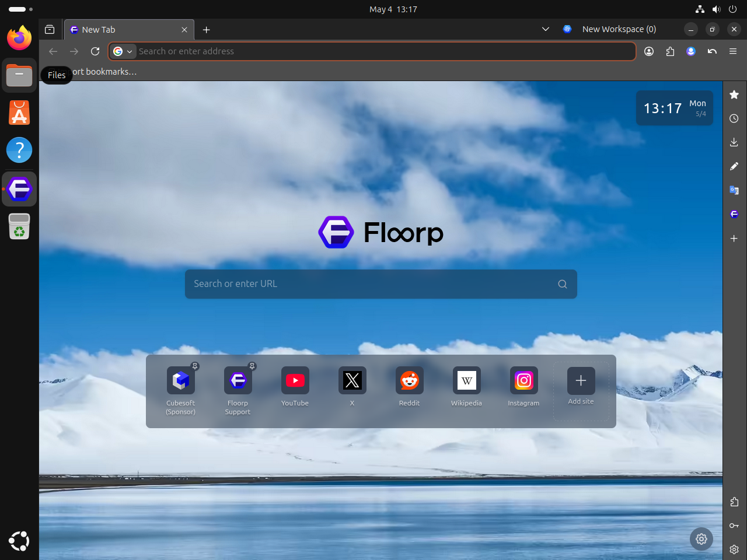
Task: Click the profile avatar toolbar icon
Action: [x=691, y=51]
